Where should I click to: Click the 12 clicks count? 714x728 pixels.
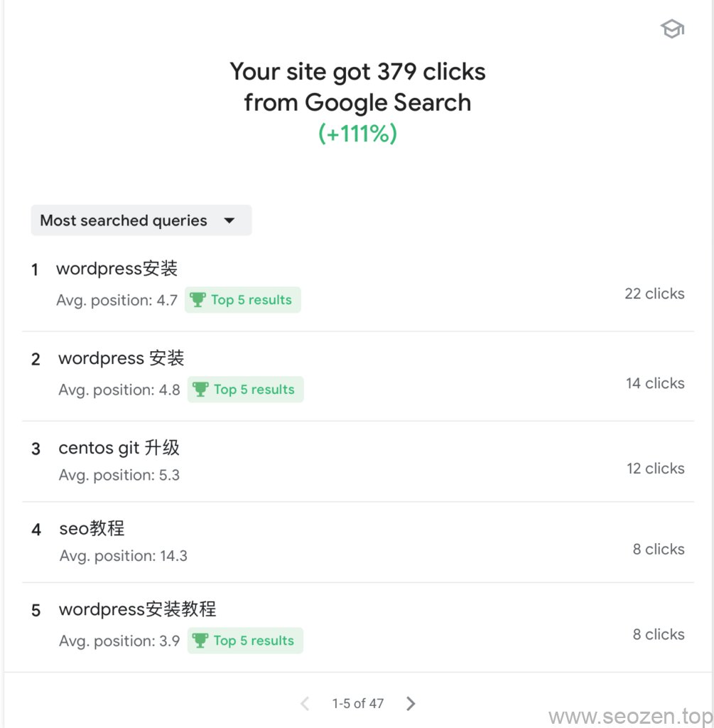click(655, 469)
